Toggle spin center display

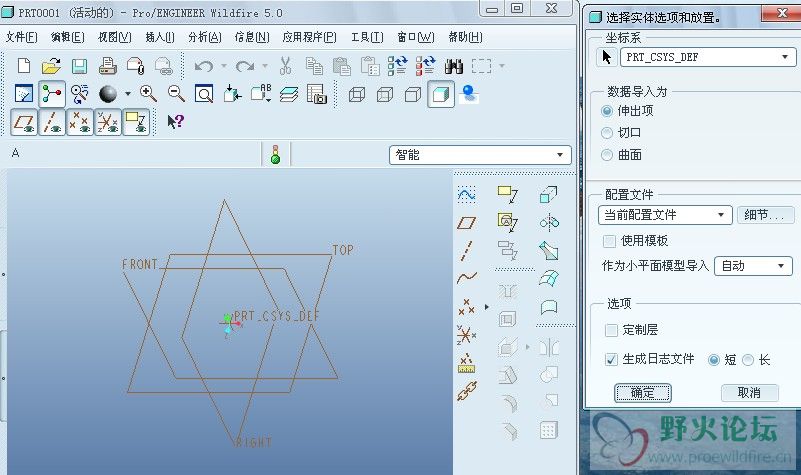52,94
